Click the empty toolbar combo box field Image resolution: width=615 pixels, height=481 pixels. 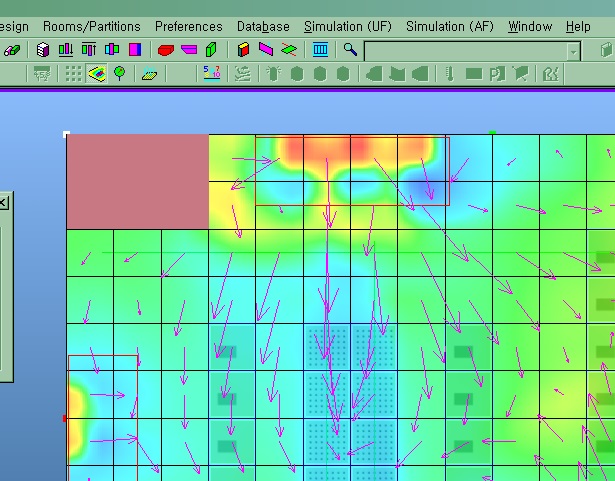pyautogui.click(x=466, y=51)
